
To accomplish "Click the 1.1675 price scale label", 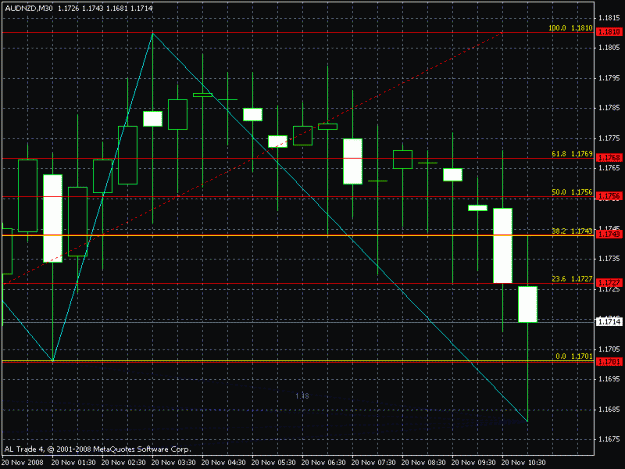I will 609,439.
